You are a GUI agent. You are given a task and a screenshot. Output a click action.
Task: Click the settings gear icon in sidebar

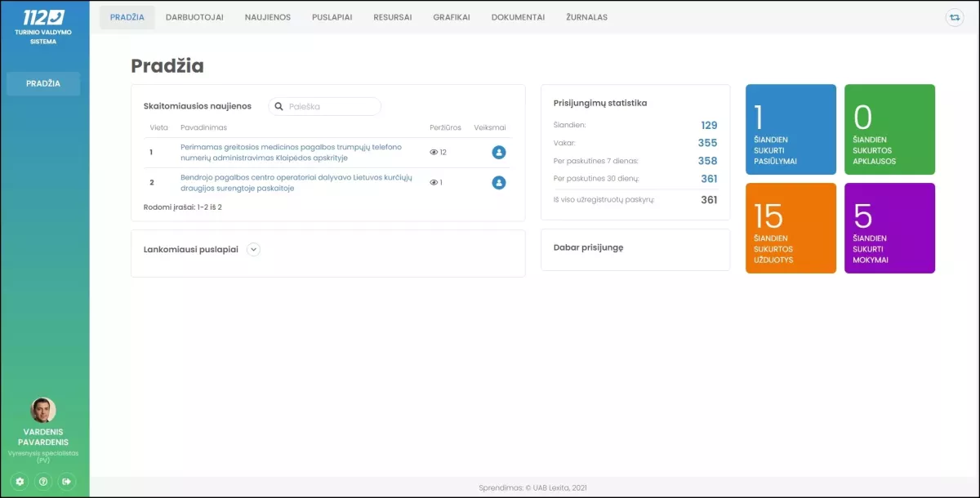point(20,482)
